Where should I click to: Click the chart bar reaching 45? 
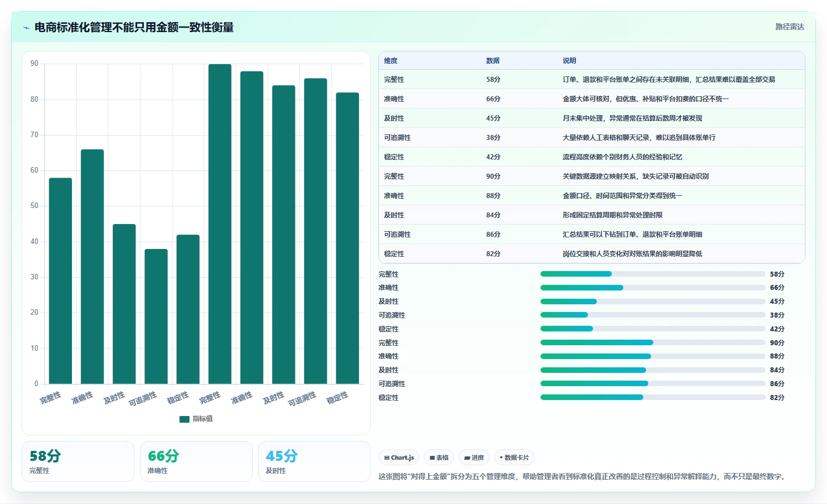click(124, 304)
